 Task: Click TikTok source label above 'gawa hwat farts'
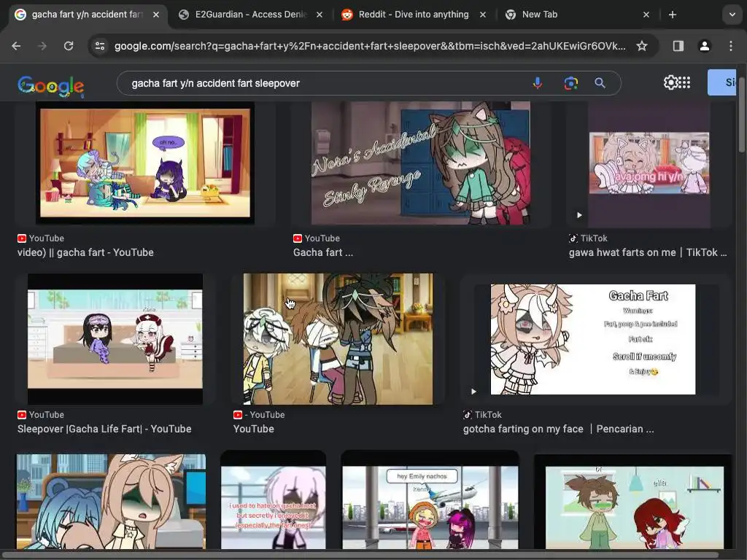coord(589,238)
